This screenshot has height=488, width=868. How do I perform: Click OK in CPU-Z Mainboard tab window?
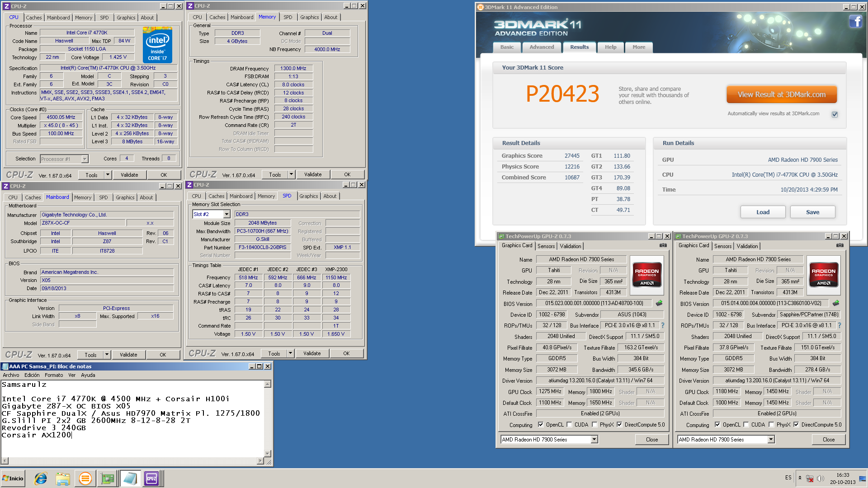click(163, 355)
